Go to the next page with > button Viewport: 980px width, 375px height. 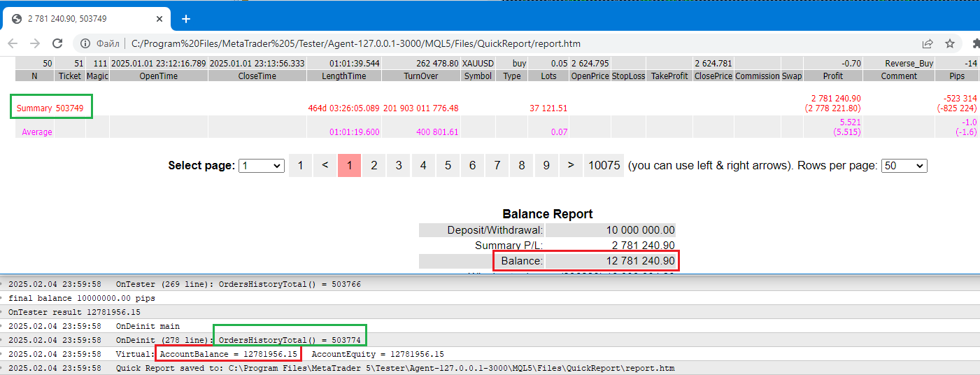(x=571, y=165)
